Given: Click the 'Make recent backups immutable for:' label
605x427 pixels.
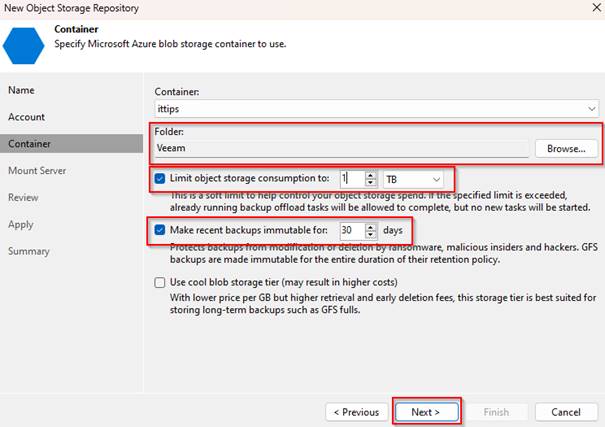Looking at the screenshot, I should [x=248, y=230].
